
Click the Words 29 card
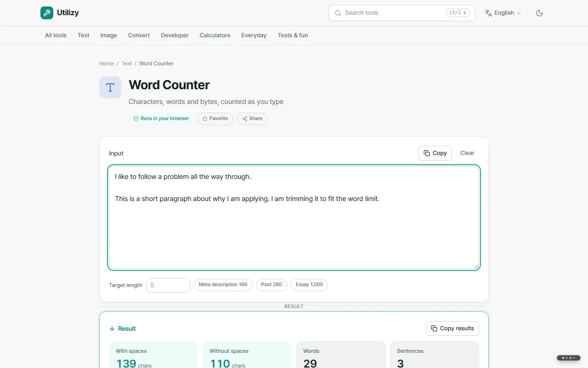341,355
